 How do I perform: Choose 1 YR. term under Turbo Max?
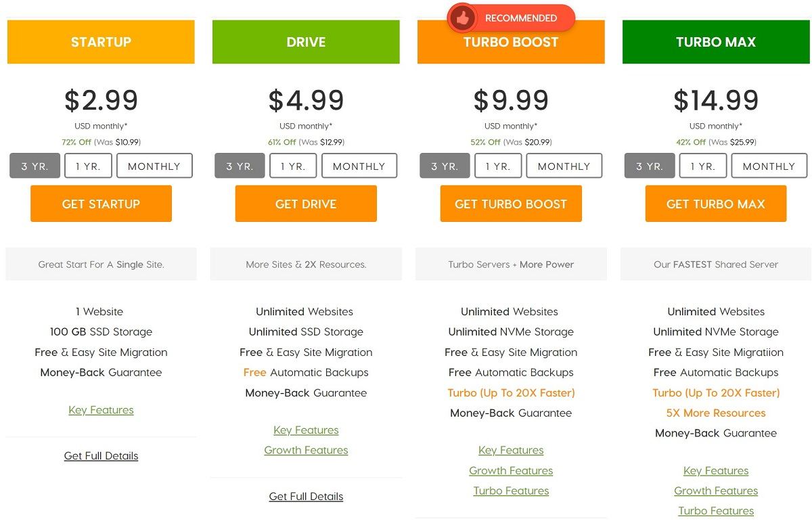(703, 166)
